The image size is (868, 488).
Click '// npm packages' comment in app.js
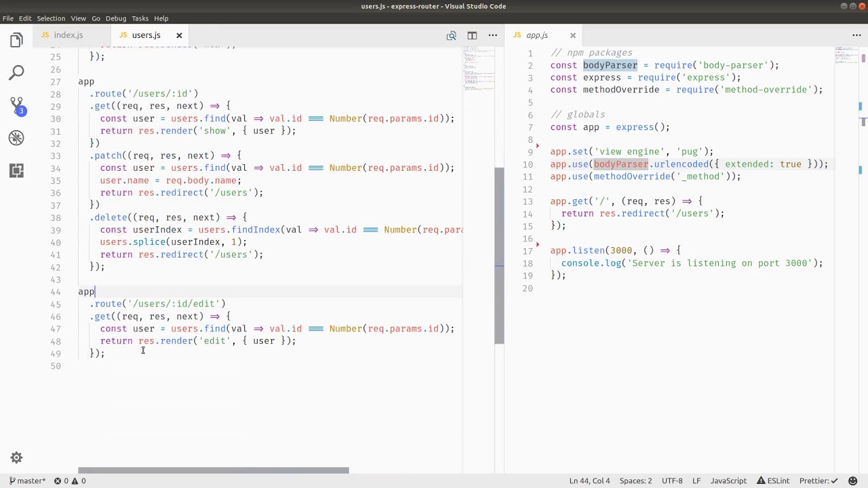coord(591,53)
